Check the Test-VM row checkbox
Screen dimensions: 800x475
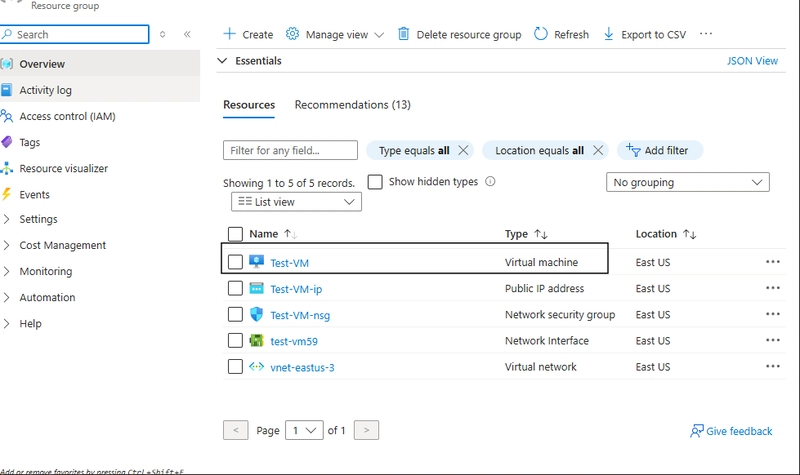235,262
